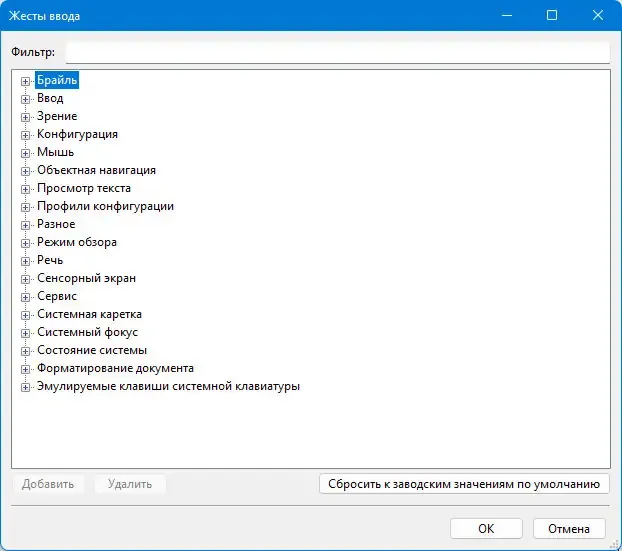Viewport: 622px width, 551px height.
Task: Close the Жесты ввода dialog
Action: (598, 15)
